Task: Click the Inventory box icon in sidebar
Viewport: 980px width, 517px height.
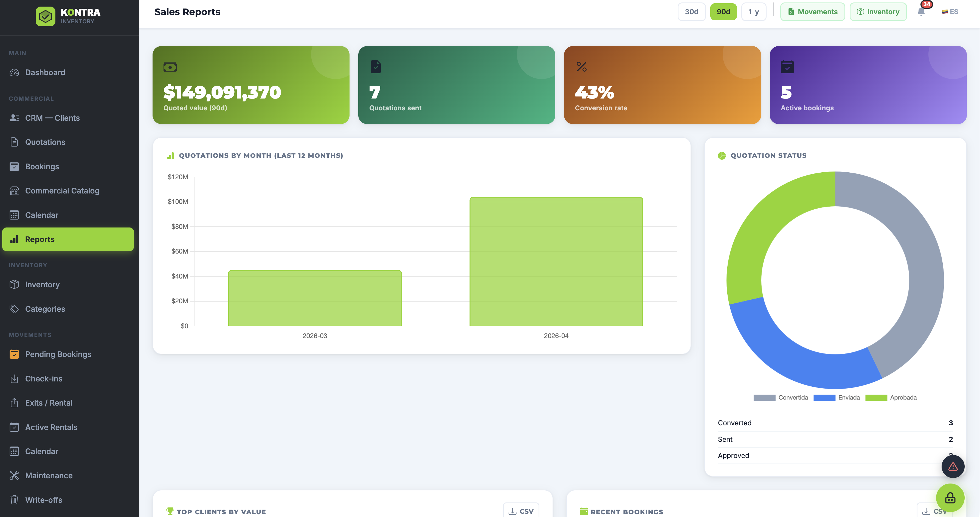Action: (x=15, y=285)
